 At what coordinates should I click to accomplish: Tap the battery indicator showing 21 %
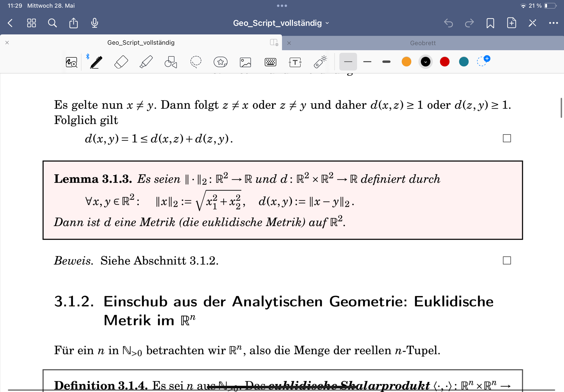(x=542, y=6)
